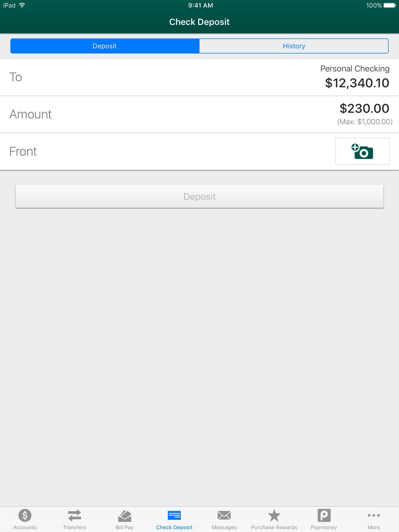The image size is (399, 532).
Task: Open Transfers arrows icon
Action: (75, 515)
